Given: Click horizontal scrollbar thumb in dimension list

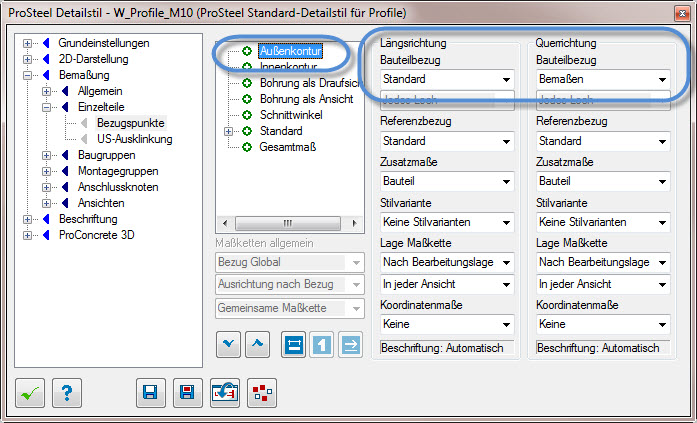Looking at the screenshot, I should [x=288, y=223].
